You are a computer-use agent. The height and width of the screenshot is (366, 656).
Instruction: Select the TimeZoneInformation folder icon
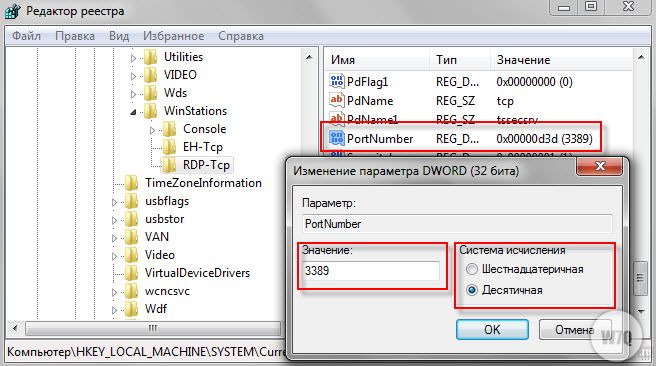pyautogui.click(x=132, y=183)
